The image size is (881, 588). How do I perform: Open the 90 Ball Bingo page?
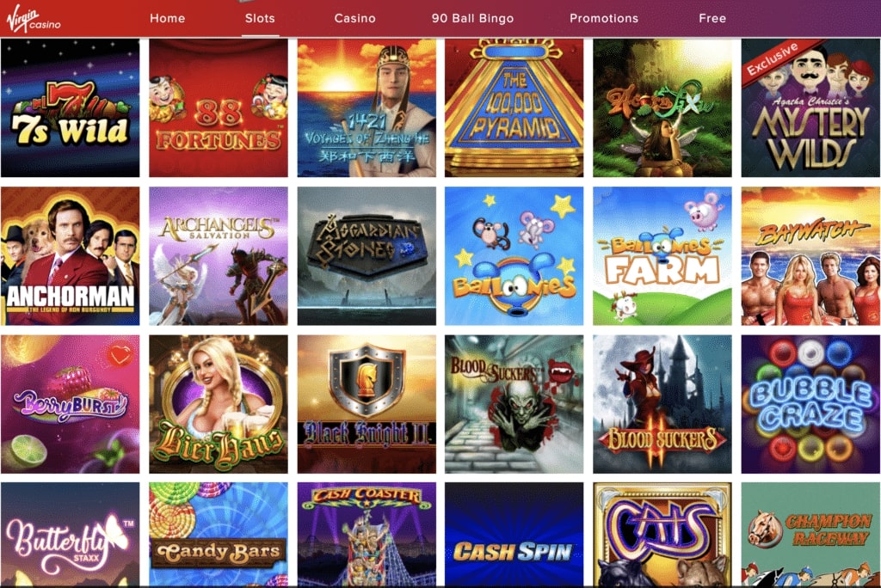tap(472, 19)
